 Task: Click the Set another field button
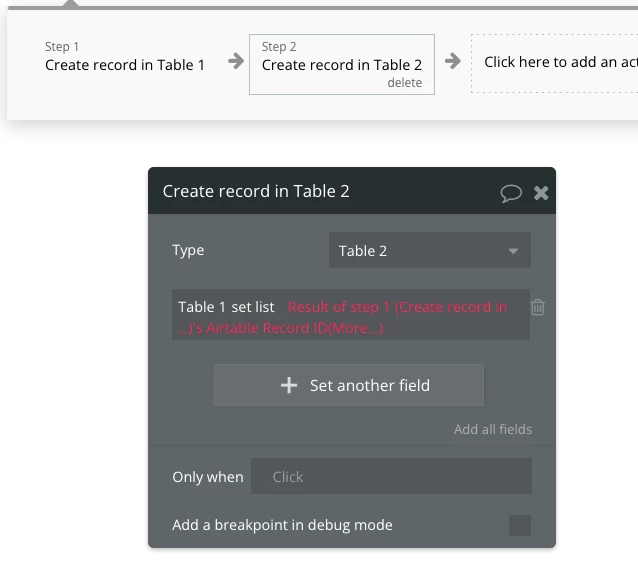tap(349, 385)
